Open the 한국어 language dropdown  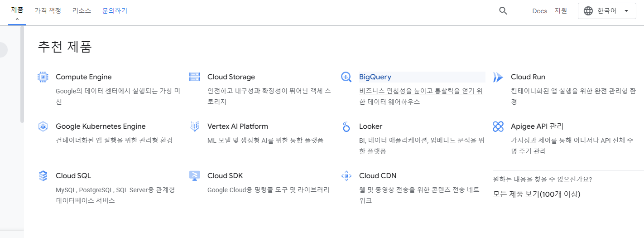(606, 11)
